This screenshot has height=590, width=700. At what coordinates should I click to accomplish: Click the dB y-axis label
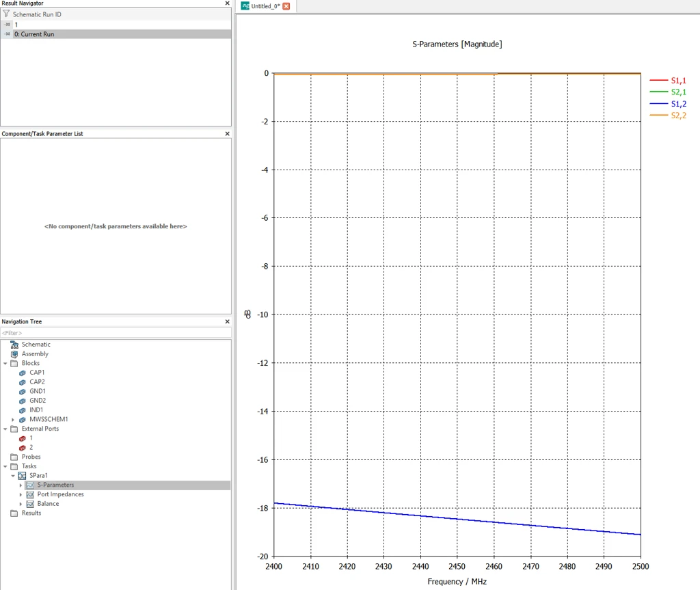[247, 314]
